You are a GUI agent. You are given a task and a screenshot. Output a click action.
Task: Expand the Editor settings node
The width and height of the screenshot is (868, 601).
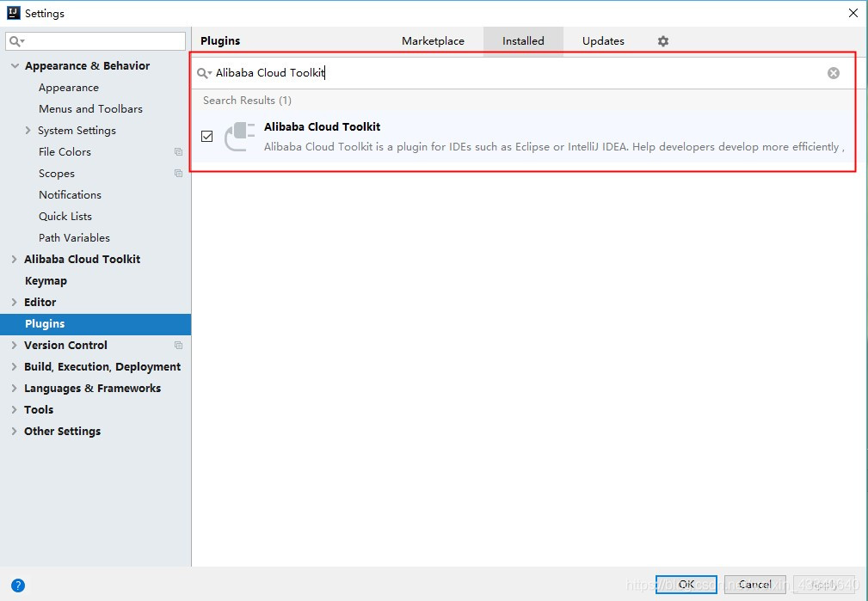coord(14,302)
